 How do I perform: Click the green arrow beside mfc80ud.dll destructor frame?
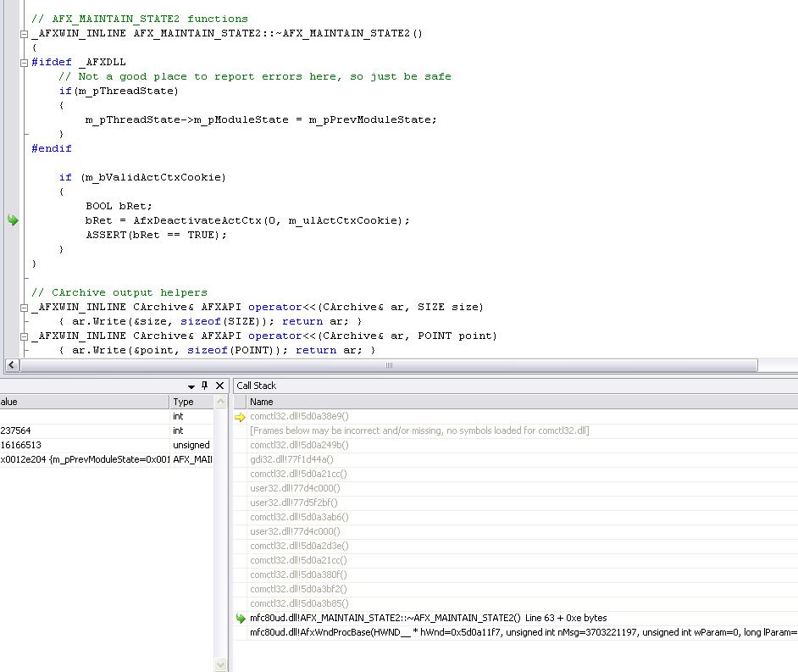(241, 619)
